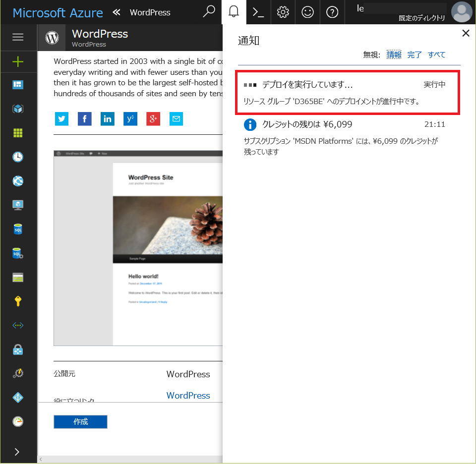Open SQL databases in sidebar
Image resolution: width=476 pixels, height=464 pixels.
click(18, 230)
